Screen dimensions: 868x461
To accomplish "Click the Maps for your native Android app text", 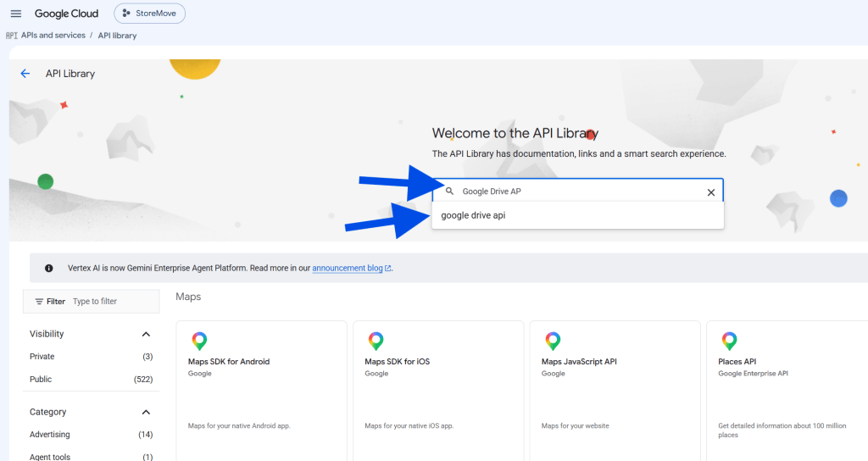I will (x=239, y=425).
